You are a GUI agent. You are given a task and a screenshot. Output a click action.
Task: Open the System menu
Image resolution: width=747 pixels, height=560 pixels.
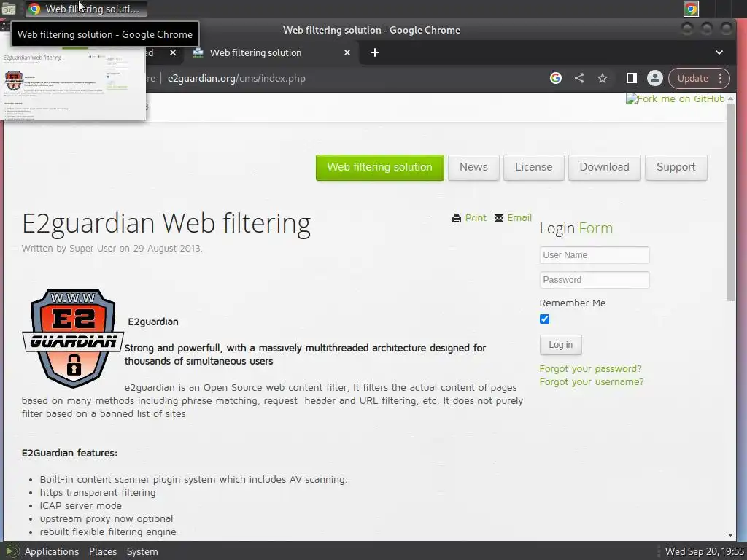pos(142,551)
